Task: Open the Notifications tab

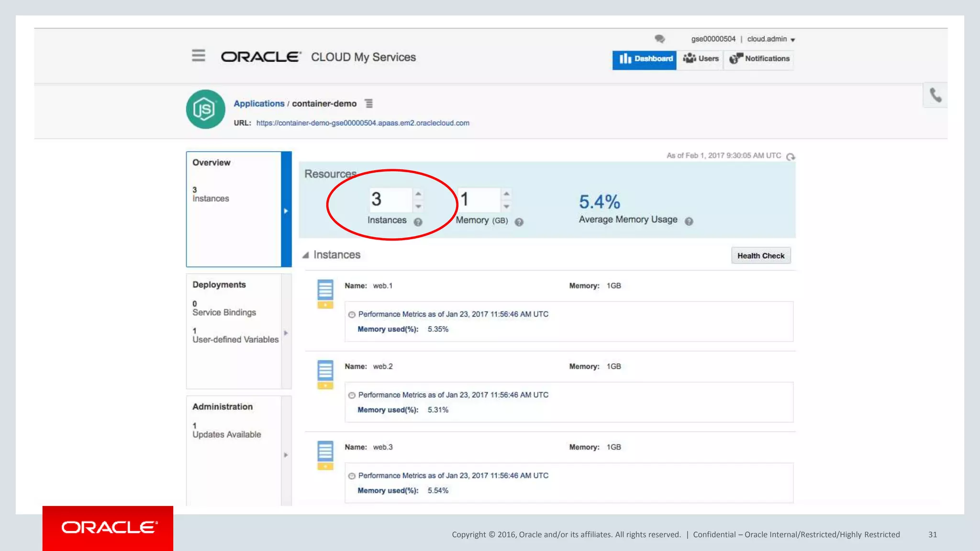Action: click(759, 59)
